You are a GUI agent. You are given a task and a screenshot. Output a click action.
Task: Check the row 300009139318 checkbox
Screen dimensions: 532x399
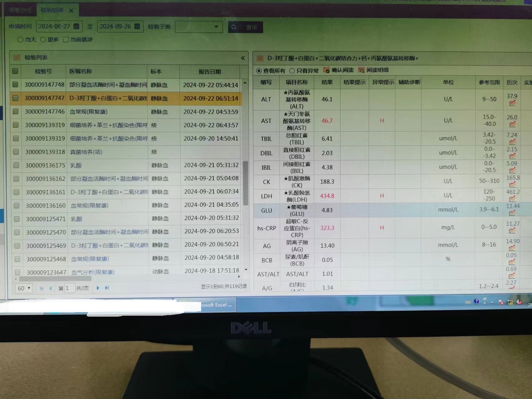coord(16,152)
